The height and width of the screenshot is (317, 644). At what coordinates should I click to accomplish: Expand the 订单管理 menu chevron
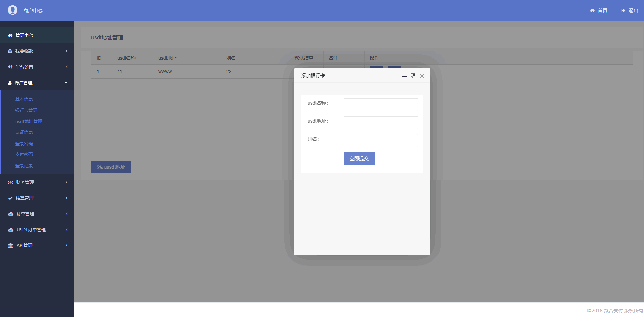click(67, 214)
